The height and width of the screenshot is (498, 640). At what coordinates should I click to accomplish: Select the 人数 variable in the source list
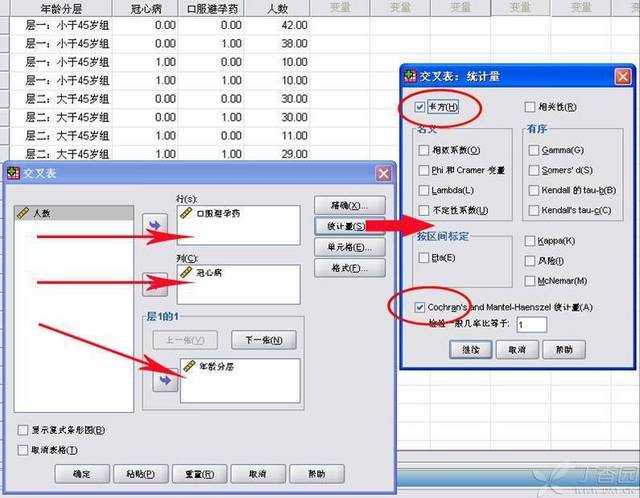click(40, 213)
